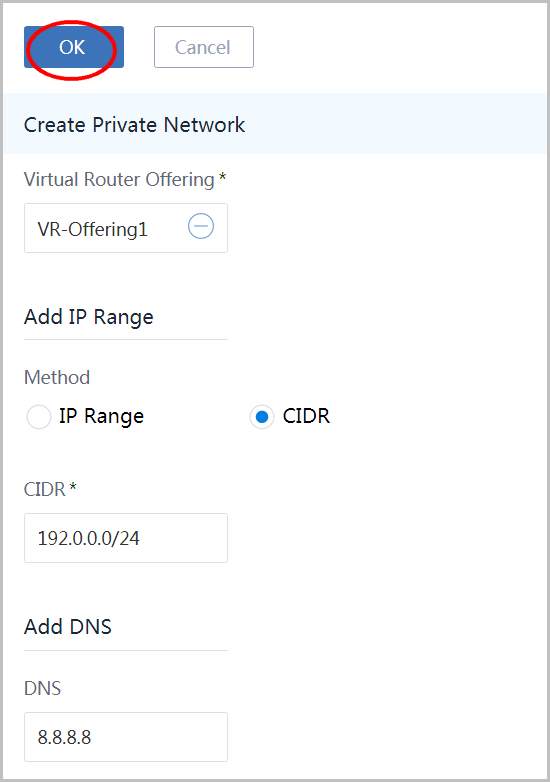Click the Create Private Network header
Screen dimensions: 550x782
[x=135, y=125]
